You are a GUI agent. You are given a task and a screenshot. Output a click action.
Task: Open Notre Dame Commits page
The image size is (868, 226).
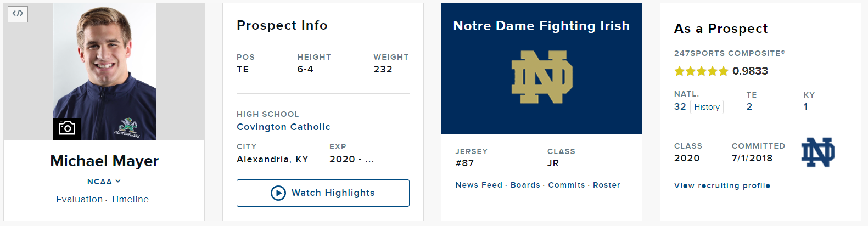[567, 185]
